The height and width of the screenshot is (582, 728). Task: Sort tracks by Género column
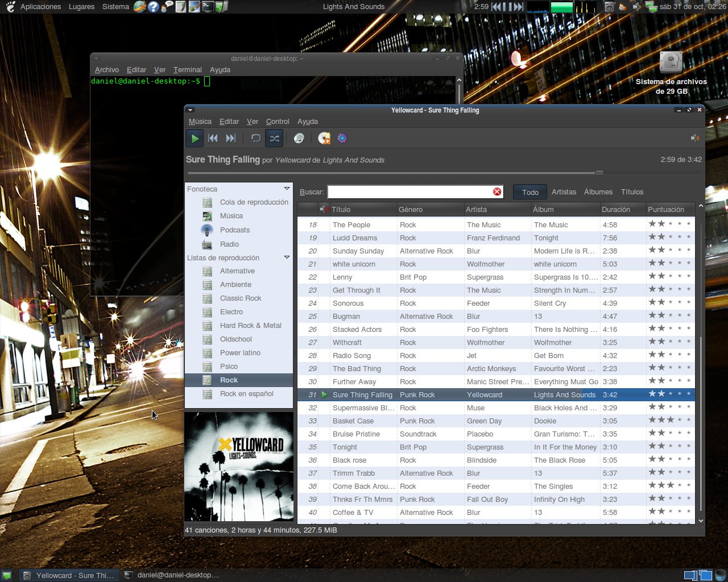coord(430,209)
